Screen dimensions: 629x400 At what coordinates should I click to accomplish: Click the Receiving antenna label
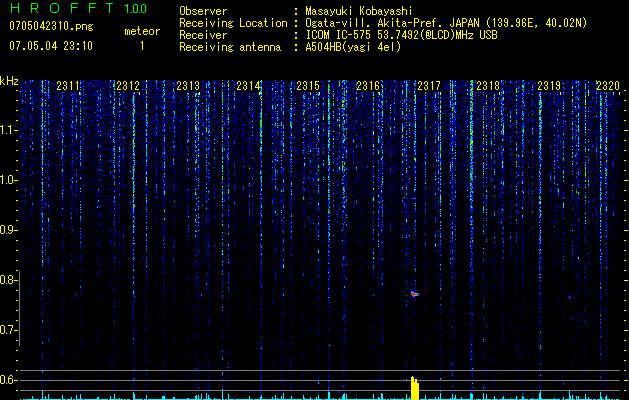click(x=230, y=47)
